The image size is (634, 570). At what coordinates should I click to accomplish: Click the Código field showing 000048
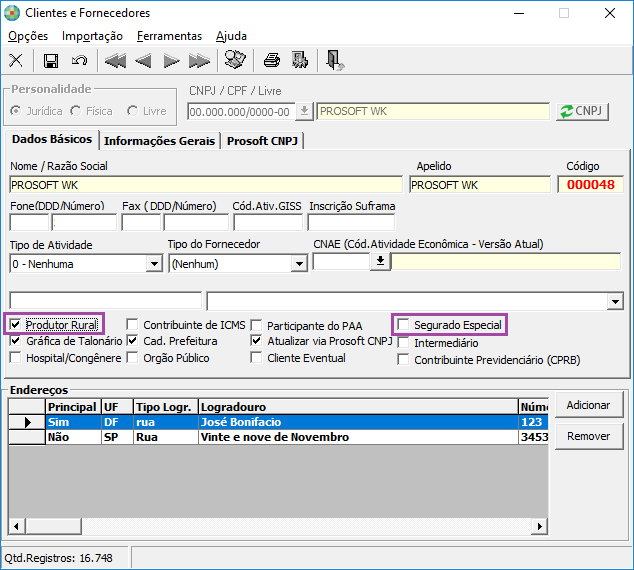point(590,185)
